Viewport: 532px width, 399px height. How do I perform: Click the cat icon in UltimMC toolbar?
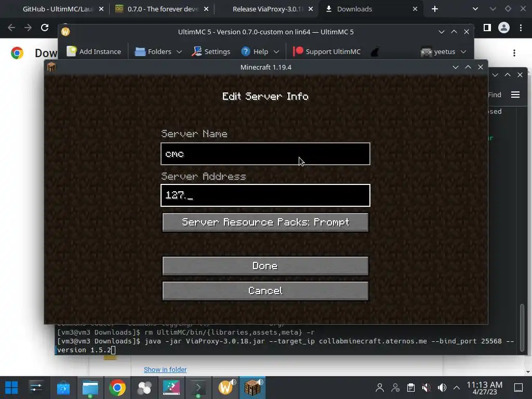pos(375,52)
